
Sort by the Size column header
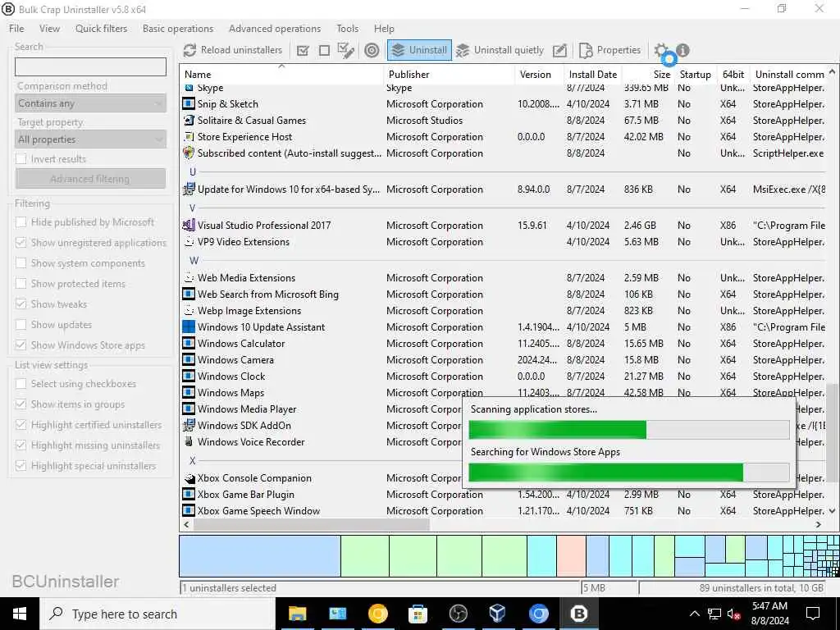[x=648, y=75]
